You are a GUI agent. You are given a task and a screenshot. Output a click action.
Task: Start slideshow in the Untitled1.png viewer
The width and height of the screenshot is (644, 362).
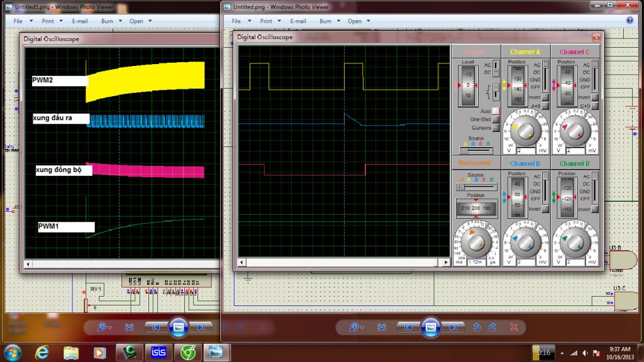point(179,327)
